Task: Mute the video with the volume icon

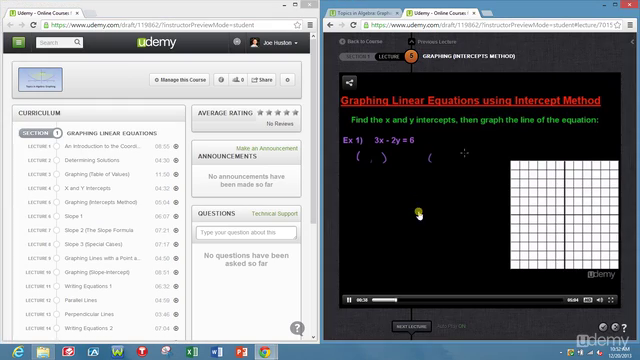Action: (x=600, y=300)
